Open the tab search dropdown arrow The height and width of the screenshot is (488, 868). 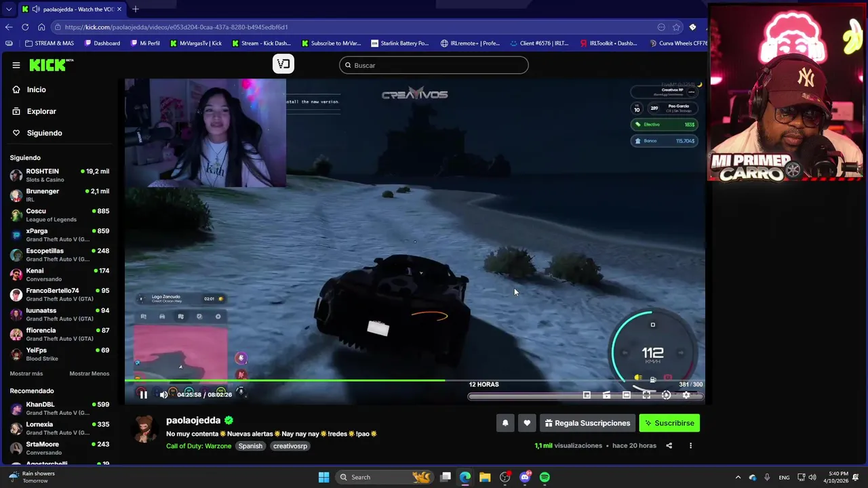coord(8,9)
